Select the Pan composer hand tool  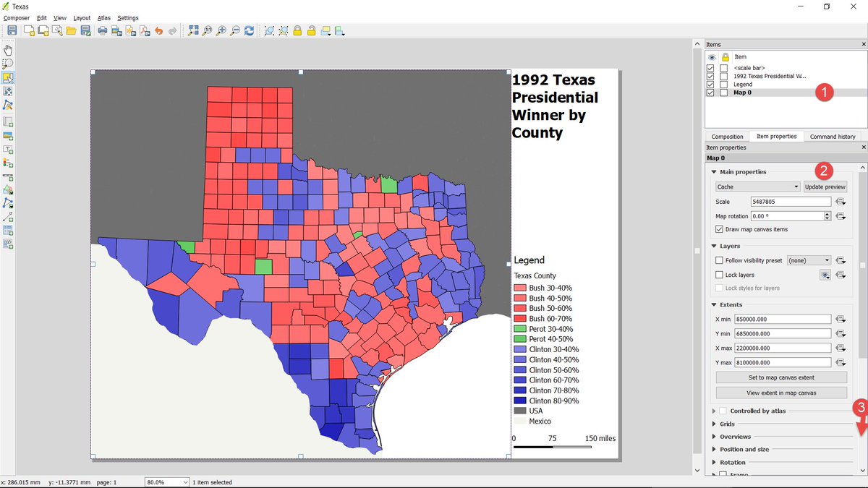pos(8,50)
